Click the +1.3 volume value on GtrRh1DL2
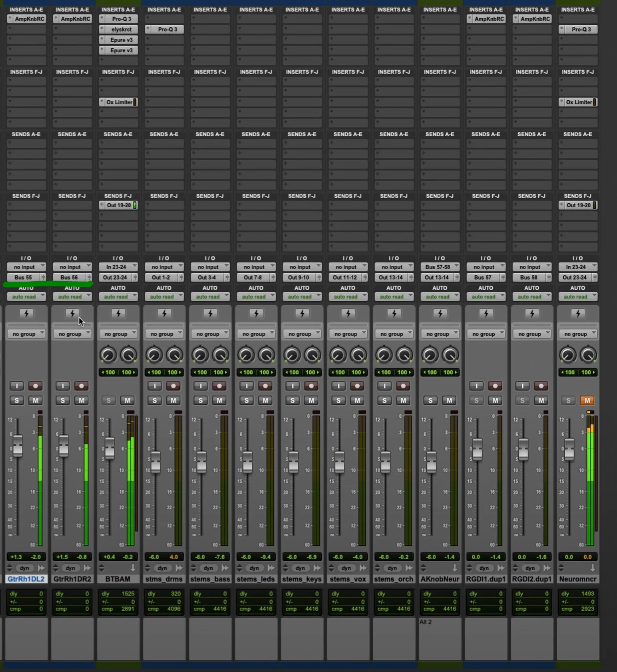Screen dimensions: 617x672 16,557
